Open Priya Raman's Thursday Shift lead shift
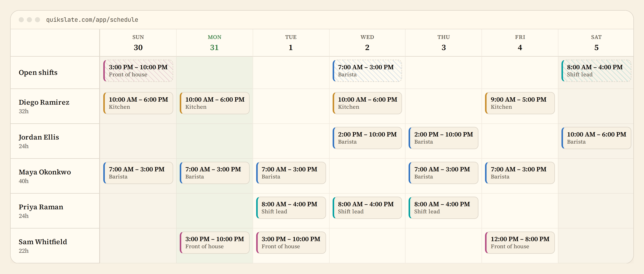 coord(444,208)
